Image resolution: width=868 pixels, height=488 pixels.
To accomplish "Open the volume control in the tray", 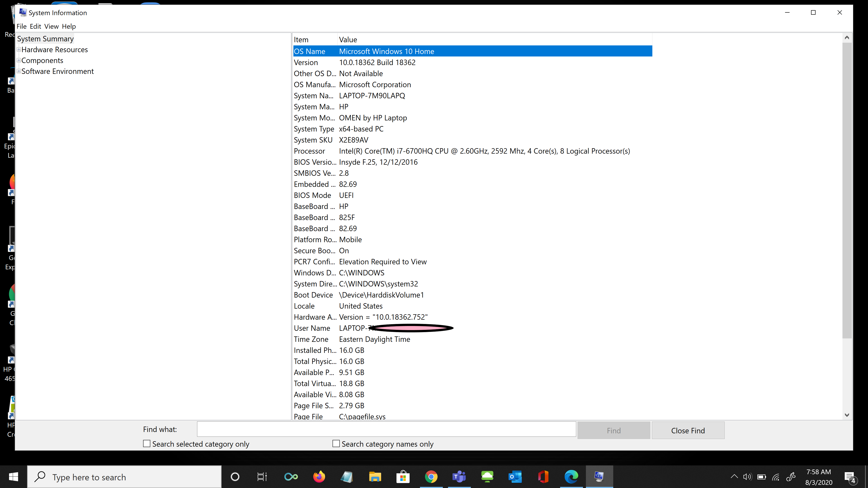I will 747,476.
